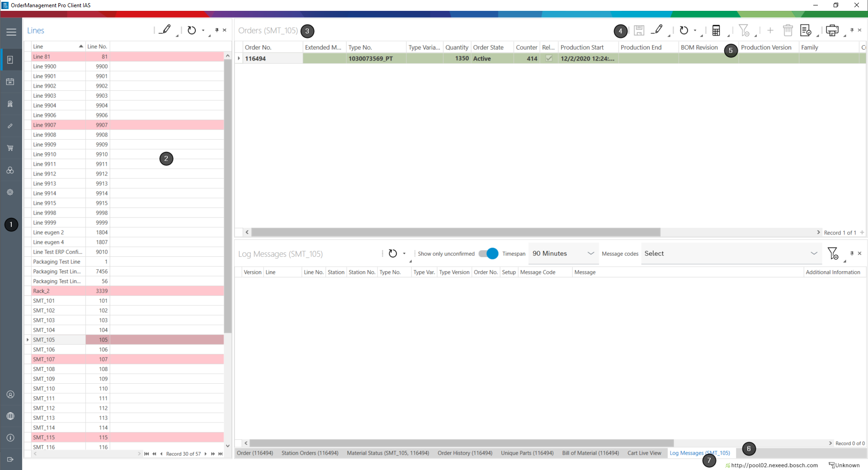Switch to the Bill of Material tab

click(590, 453)
